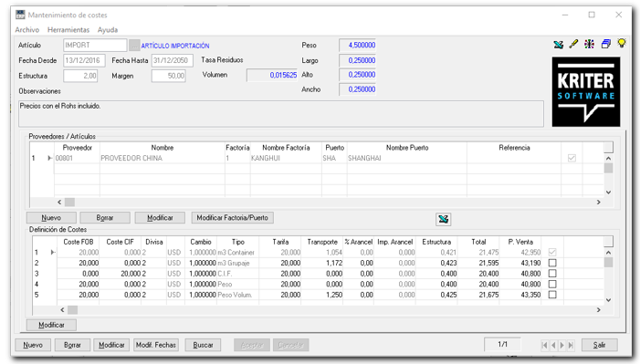Click the ARTÍCULO IMPORTACIÓN blue label
640x364 pixels.
(175, 46)
